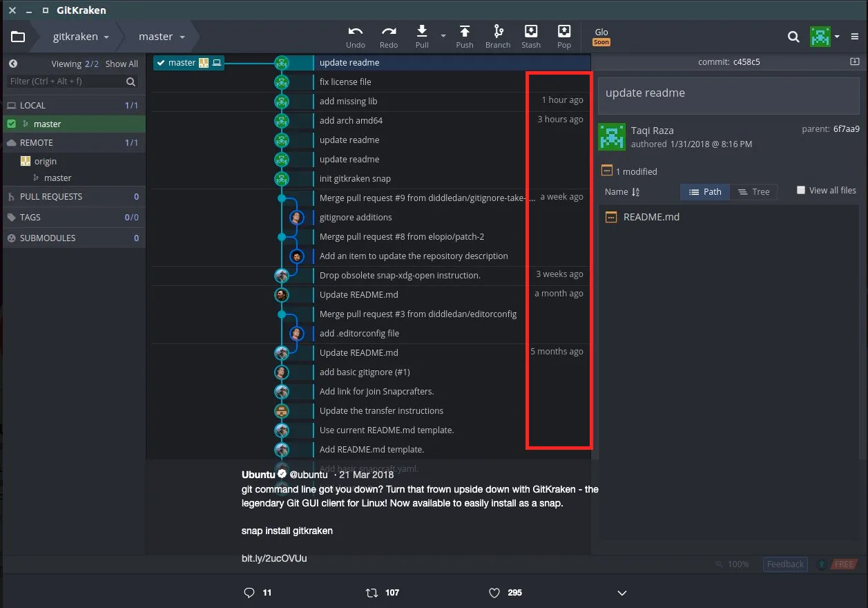868x608 pixels.
Task: Click the Redo toolbar icon
Action: tap(389, 32)
